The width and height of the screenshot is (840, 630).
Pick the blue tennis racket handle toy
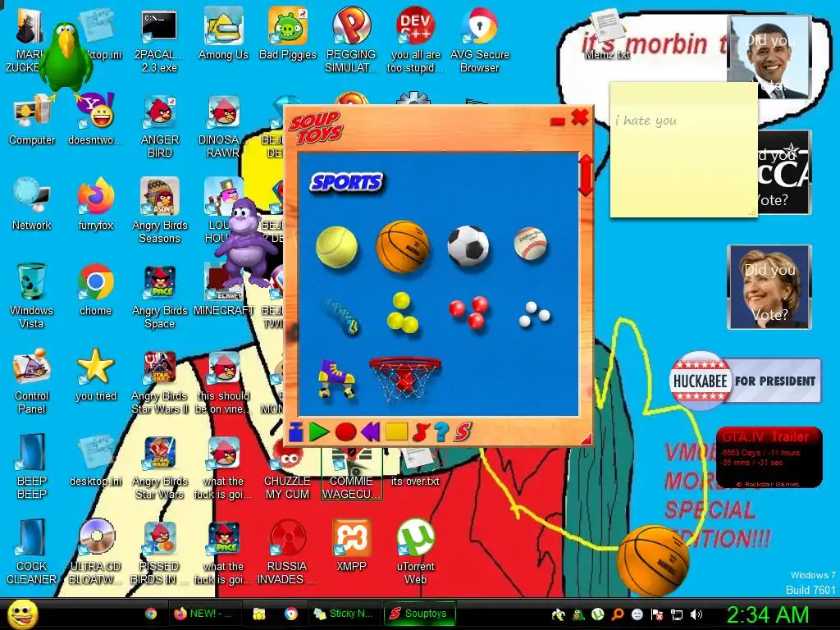341,316
